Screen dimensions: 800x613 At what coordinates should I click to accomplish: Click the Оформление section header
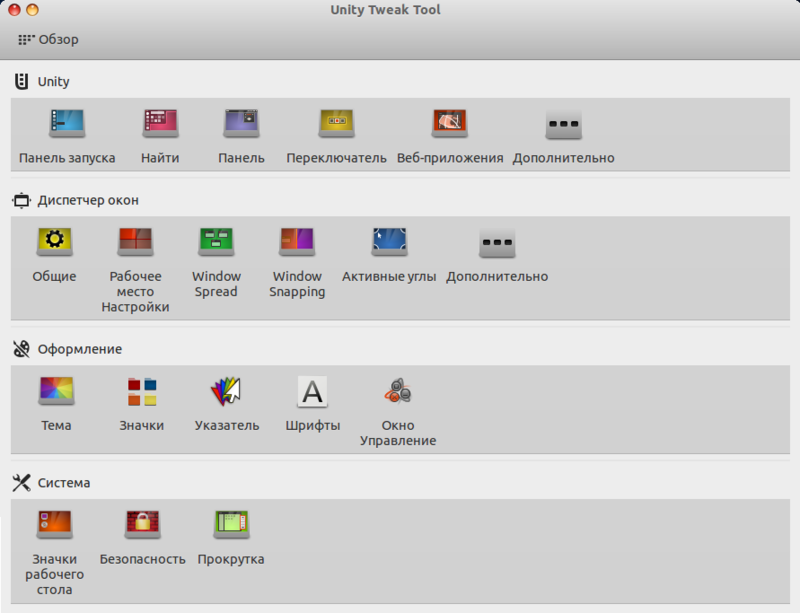(x=67, y=349)
